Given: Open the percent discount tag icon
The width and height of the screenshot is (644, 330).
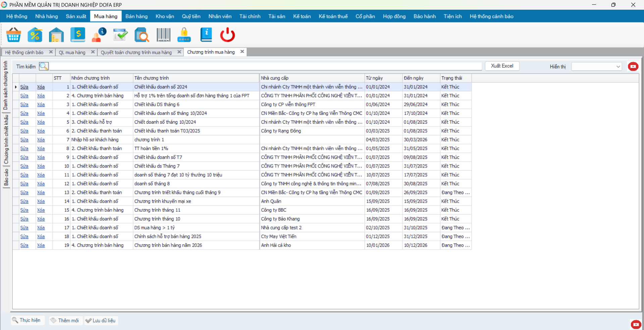Looking at the screenshot, I should tap(35, 35).
